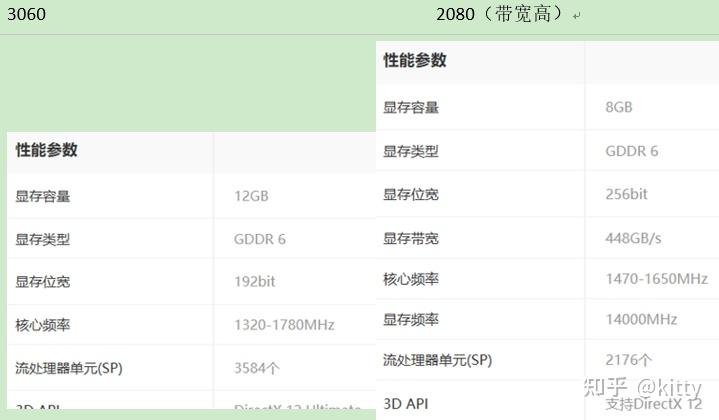Click the '1470-1650MHz' value
Viewport: 719px width, 420px height.
(x=657, y=279)
